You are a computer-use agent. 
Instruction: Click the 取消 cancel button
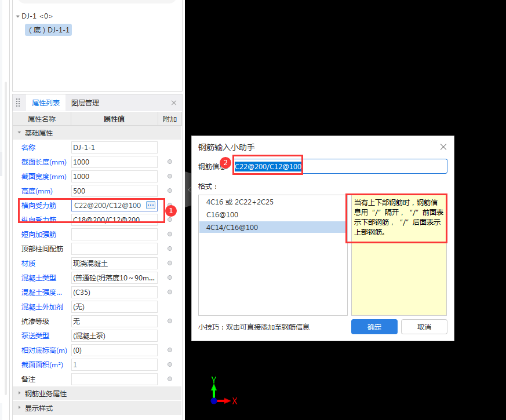pyautogui.click(x=424, y=327)
